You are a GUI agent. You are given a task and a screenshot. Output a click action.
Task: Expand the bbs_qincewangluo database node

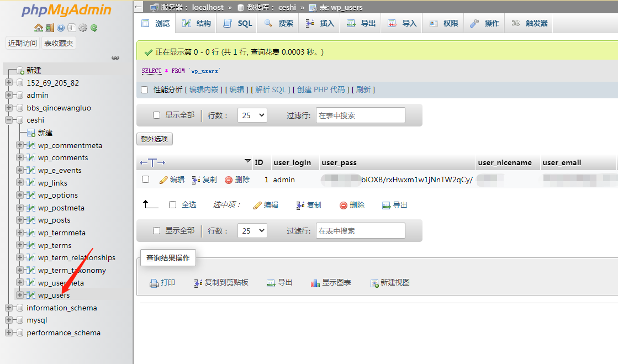tap(9, 107)
